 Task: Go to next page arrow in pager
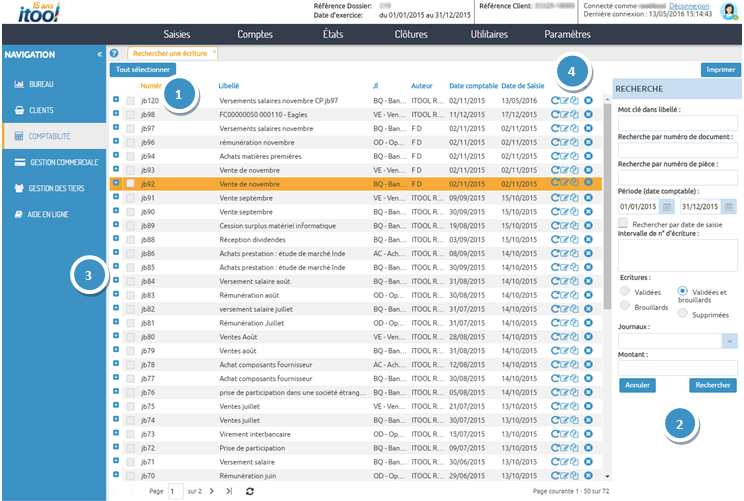(x=212, y=491)
